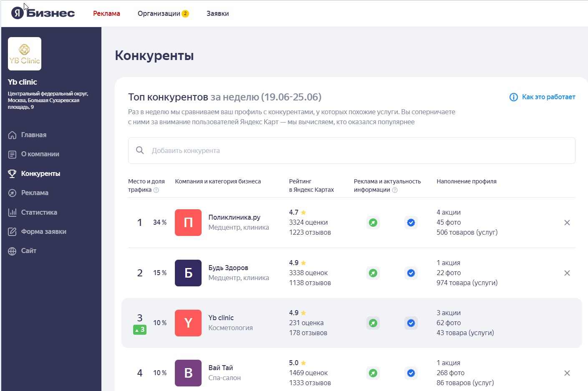Screen dimensions: 588x391
Task: Open the Как это работает help link
Action: tap(548, 97)
